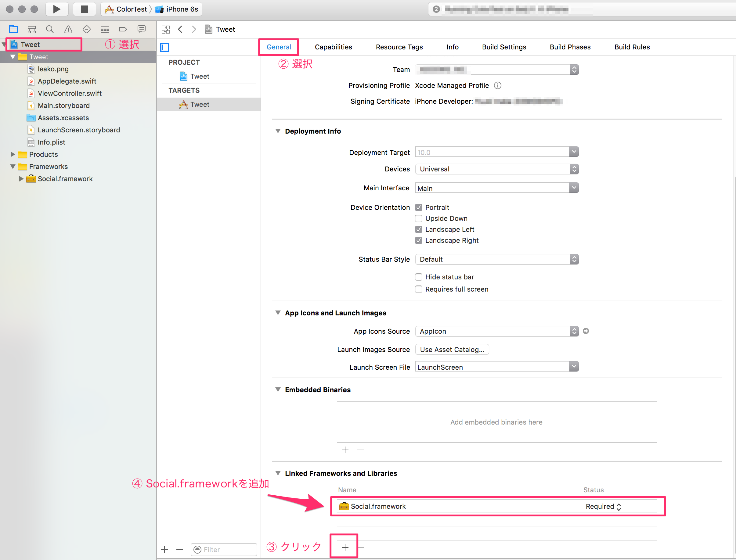
Task: Click the Go Back chevron
Action: coord(180,29)
